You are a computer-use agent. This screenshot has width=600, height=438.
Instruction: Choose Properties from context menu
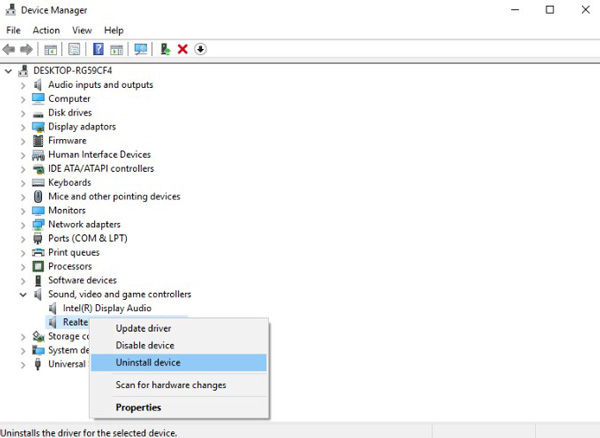pos(178,407)
